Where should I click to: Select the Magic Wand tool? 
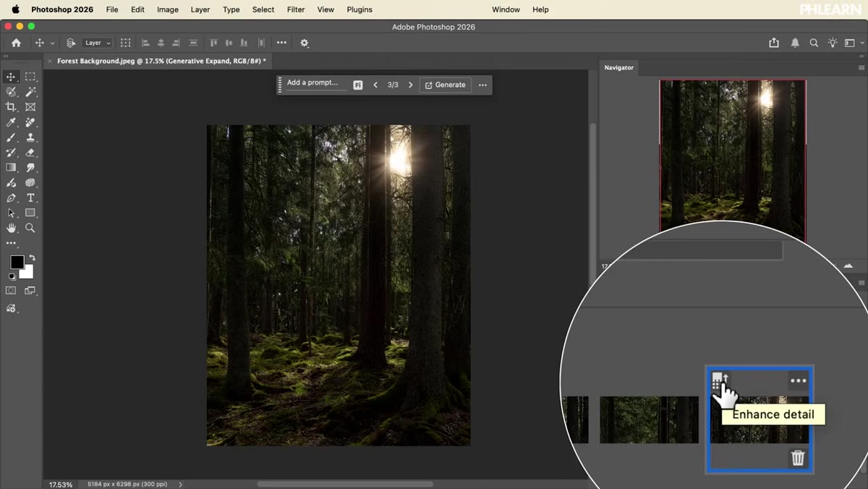click(30, 92)
